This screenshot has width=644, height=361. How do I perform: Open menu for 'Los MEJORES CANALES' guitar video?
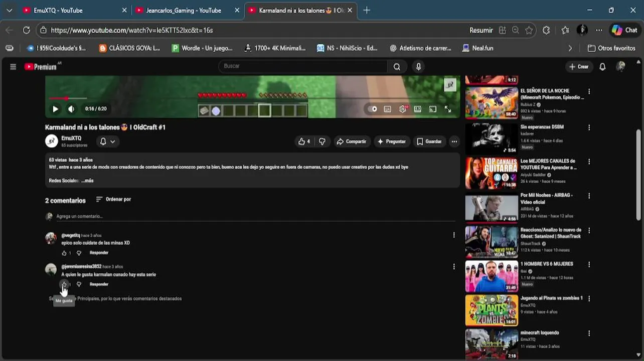pos(589,162)
